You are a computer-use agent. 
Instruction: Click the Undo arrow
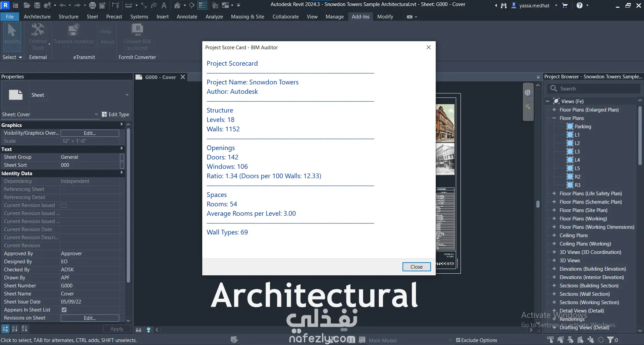63,5
